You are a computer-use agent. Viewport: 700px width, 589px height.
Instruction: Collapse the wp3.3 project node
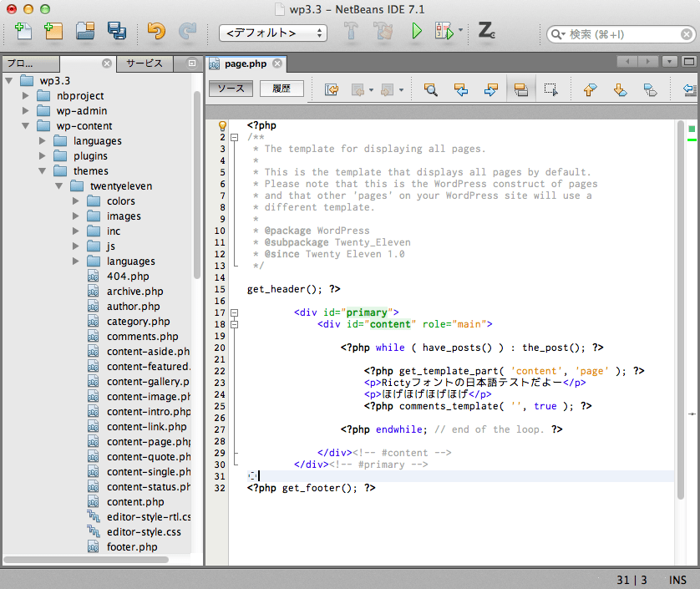[x=9, y=81]
